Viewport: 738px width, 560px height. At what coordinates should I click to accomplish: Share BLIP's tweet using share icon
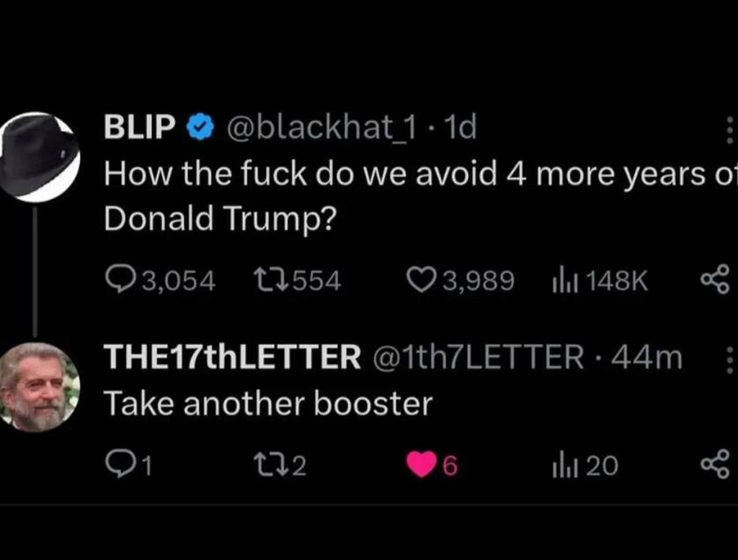715,280
